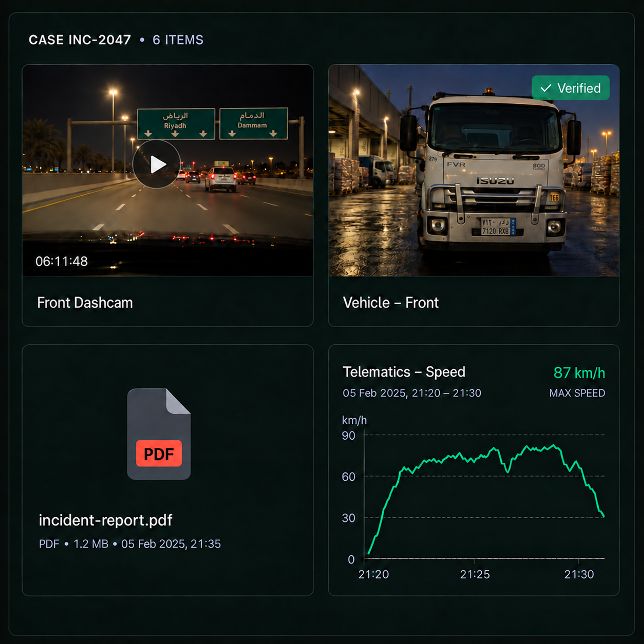Click the 87 km/h max speed value
The image size is (644, 644).
click(579, 373)
